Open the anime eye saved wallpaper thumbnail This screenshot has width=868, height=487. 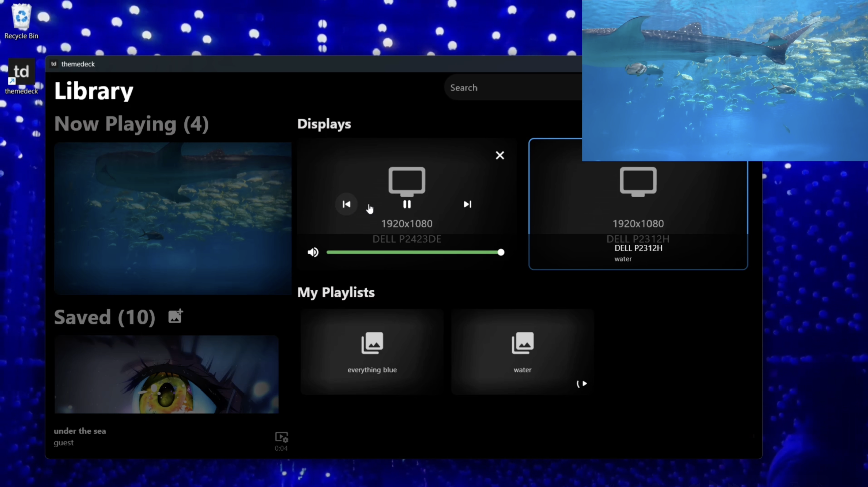pos(166,374)
